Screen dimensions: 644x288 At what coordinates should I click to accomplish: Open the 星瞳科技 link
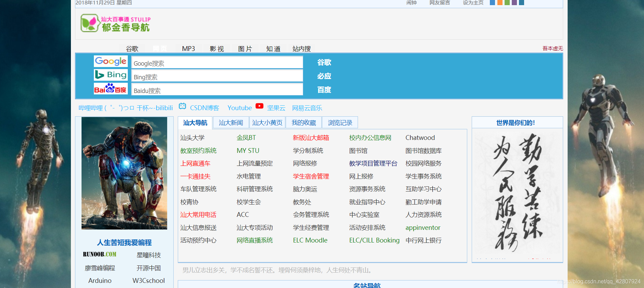[149, 255]
